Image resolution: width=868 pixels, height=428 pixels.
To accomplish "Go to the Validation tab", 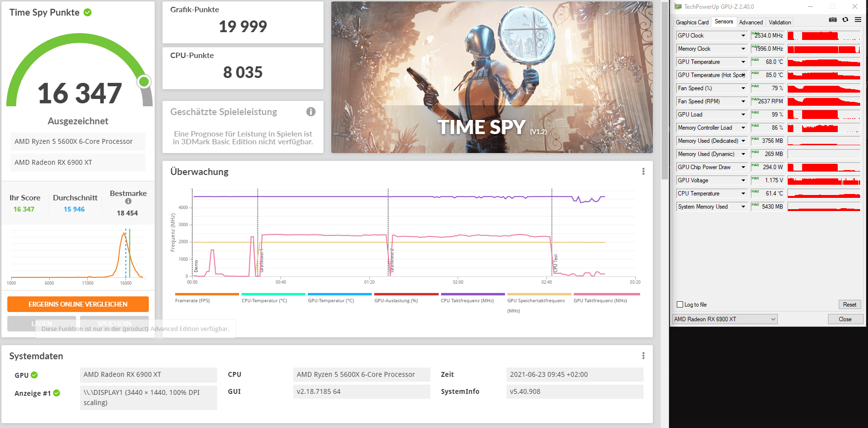I will 780,22.
